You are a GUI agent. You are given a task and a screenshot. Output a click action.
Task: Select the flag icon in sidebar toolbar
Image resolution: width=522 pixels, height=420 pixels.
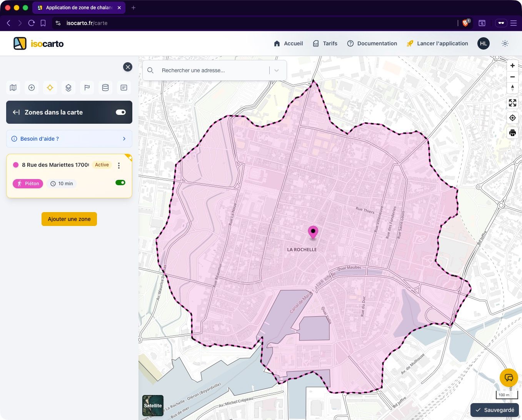87,88
